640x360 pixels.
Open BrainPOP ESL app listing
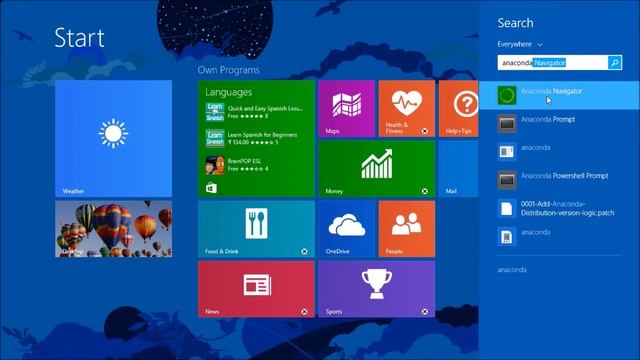(237, 164)
